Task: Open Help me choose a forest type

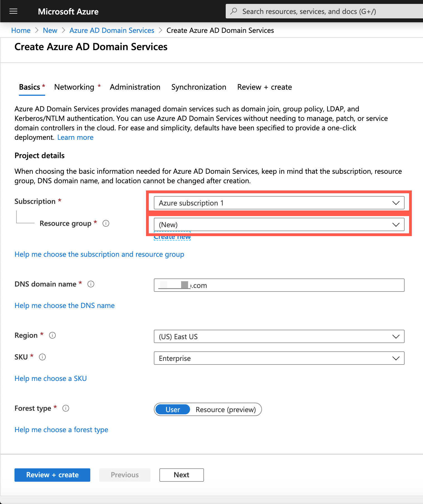Action: coord(61,430)
